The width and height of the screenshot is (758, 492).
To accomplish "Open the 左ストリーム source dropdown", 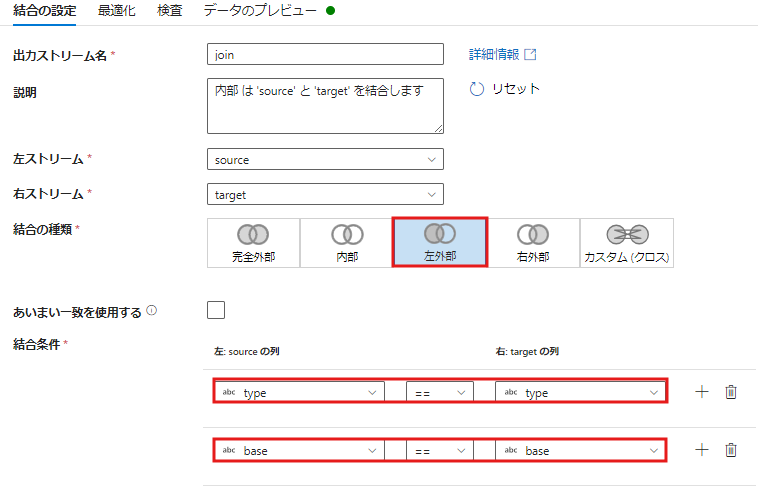I will point(324,159).
